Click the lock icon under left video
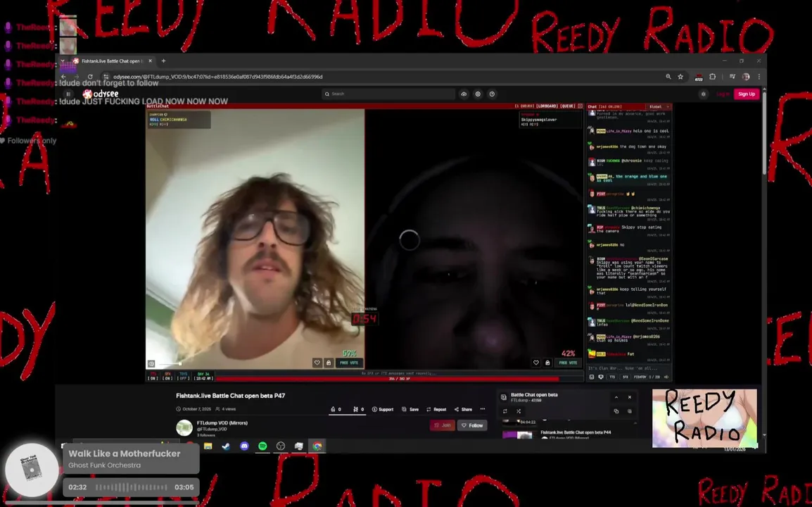812x507 pixels. pos(329,363)
